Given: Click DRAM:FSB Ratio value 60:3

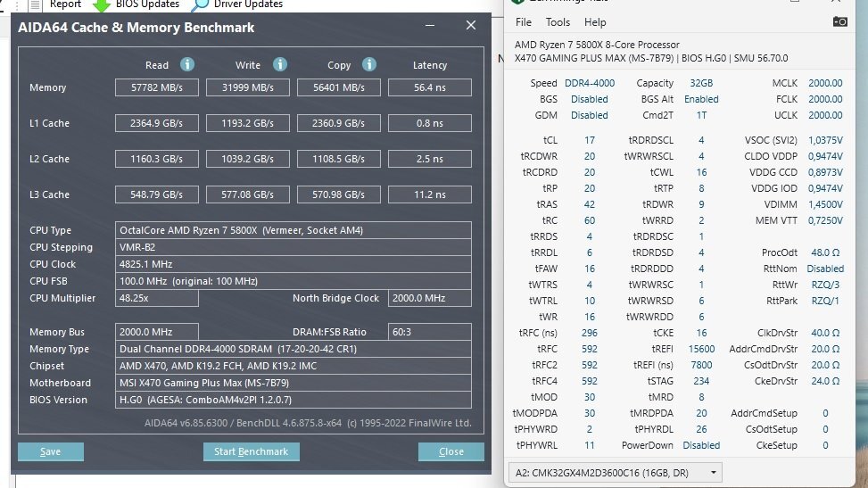Looking at the screenshot, I should [430, 332].
